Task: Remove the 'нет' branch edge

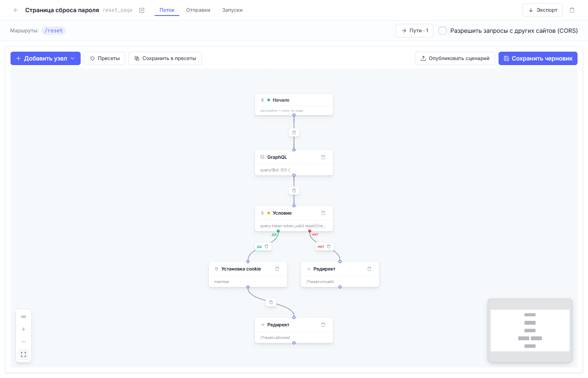Action: click(x=329, y=247)
